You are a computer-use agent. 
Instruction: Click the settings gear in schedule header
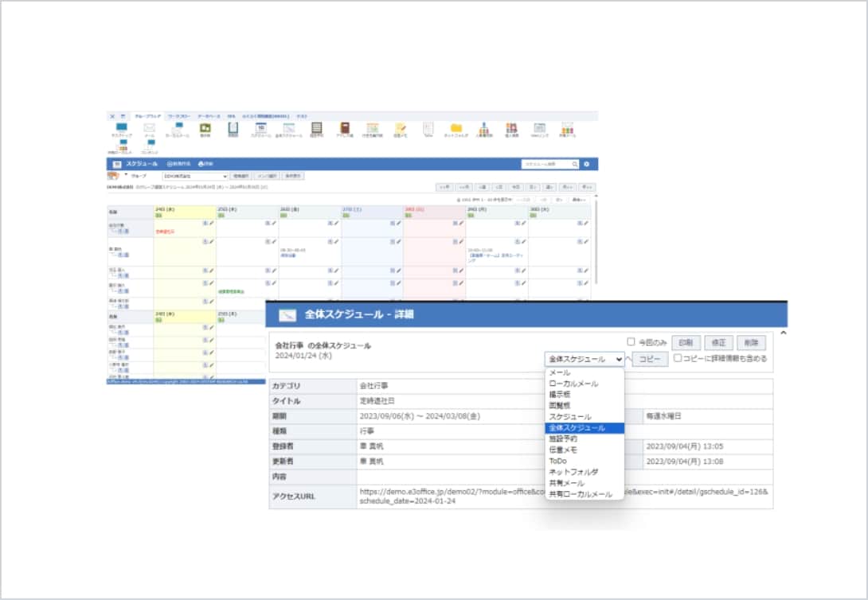(587, 164)
